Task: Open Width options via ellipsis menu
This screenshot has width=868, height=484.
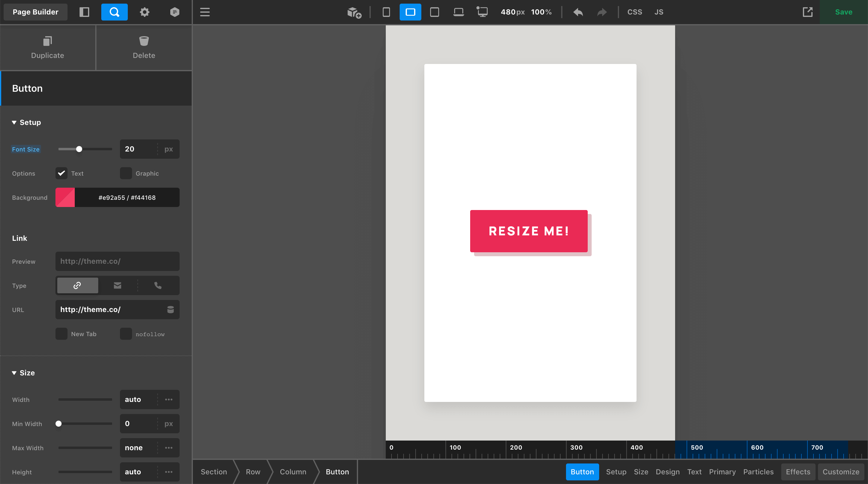Action: click(168, 399)
